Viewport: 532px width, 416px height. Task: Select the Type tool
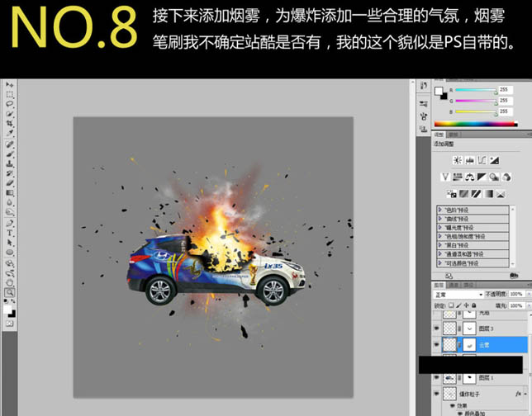click(x=10, y=234)
